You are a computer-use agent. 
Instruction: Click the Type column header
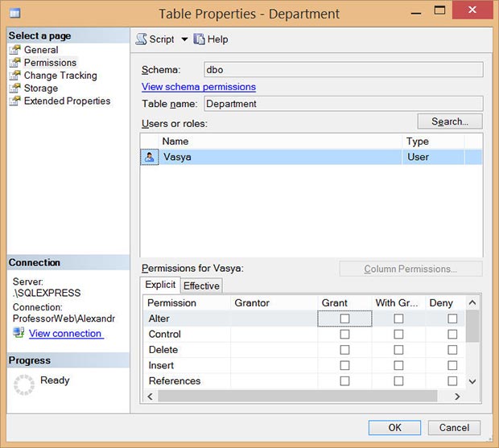(x=434, y=142)
